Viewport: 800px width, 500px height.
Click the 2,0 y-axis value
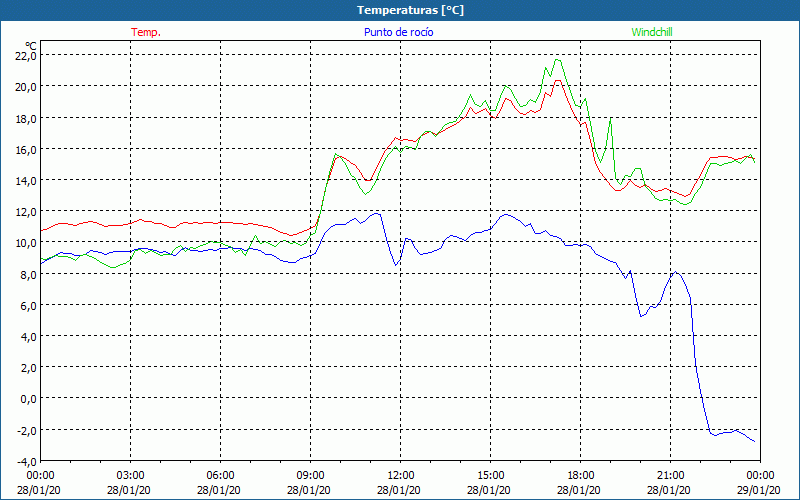[29, 368]
